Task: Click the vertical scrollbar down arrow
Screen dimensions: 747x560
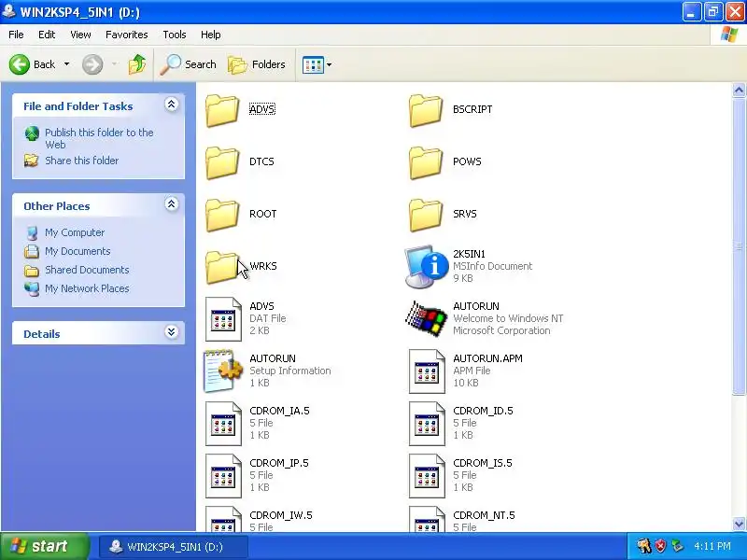Action: 739,524
